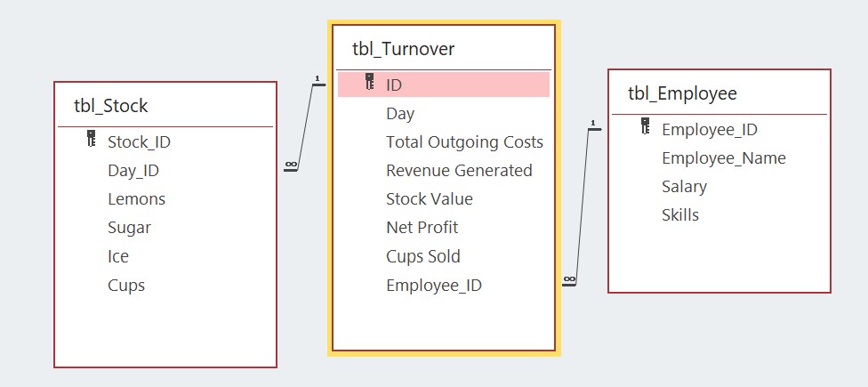Select the Employee_Name field
The width and height of the screenshot is (868, 387).
click(x=723, y=157)
